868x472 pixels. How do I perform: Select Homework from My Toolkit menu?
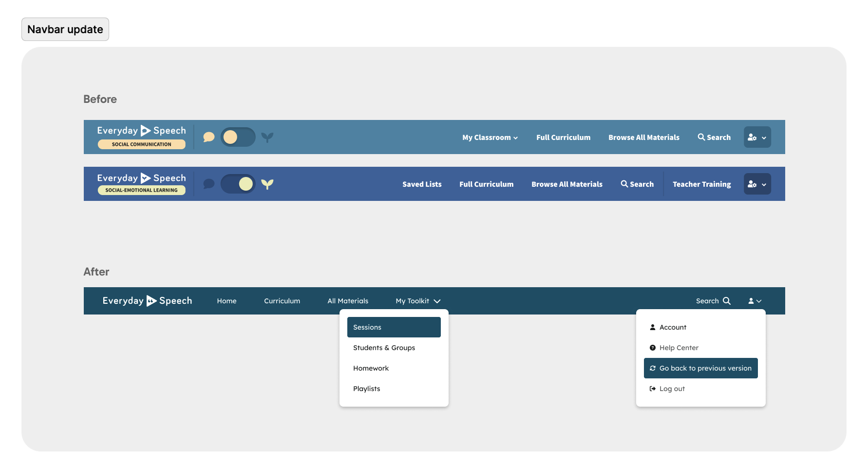tap(394, 368)
